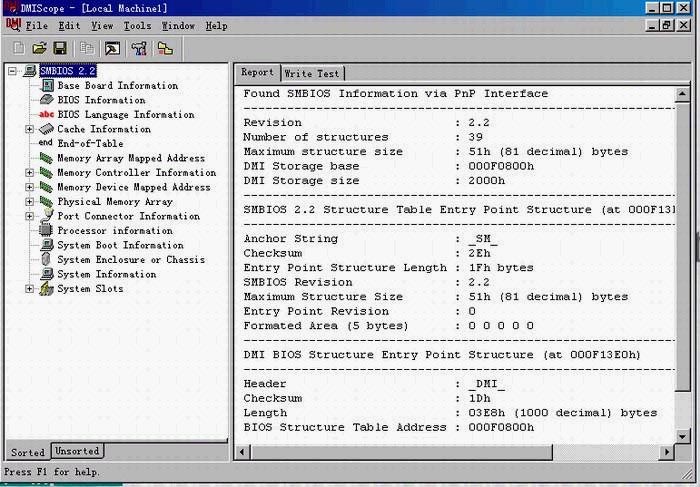Select System Boot Information tree item

(x=120, y=245)
